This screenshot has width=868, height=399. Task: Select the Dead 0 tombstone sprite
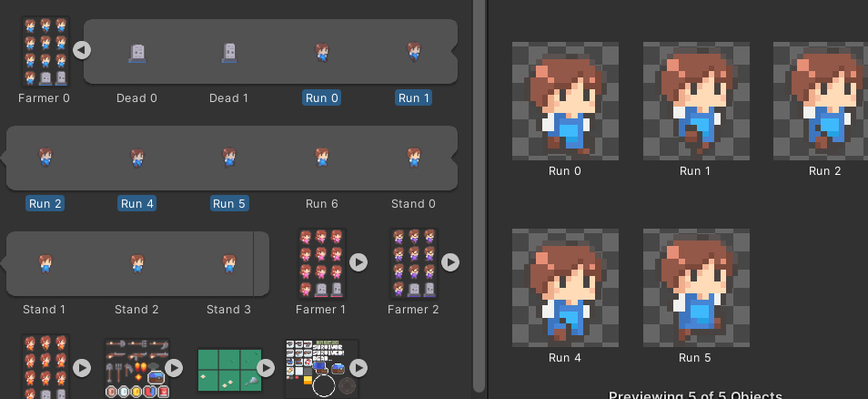(136, 54)
